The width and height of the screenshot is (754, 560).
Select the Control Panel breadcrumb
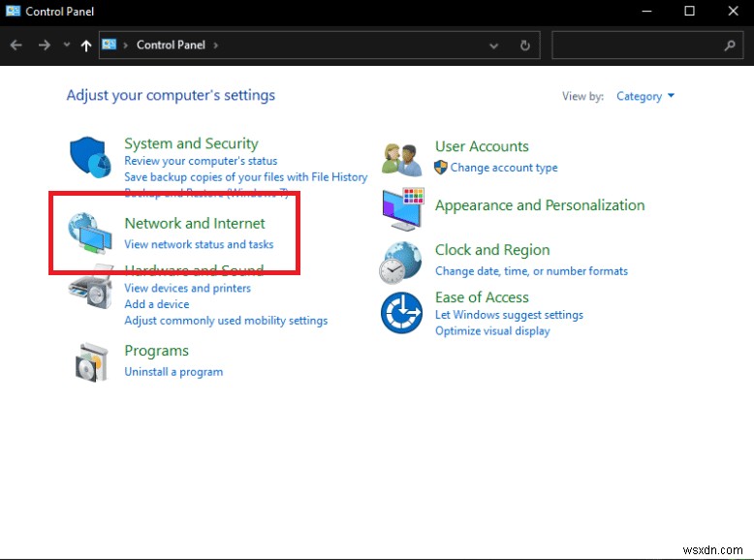tap(171, 45)
